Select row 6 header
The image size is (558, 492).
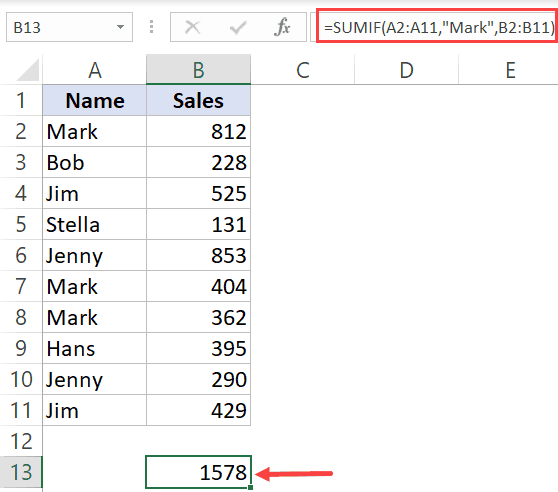tap(21, 255)
